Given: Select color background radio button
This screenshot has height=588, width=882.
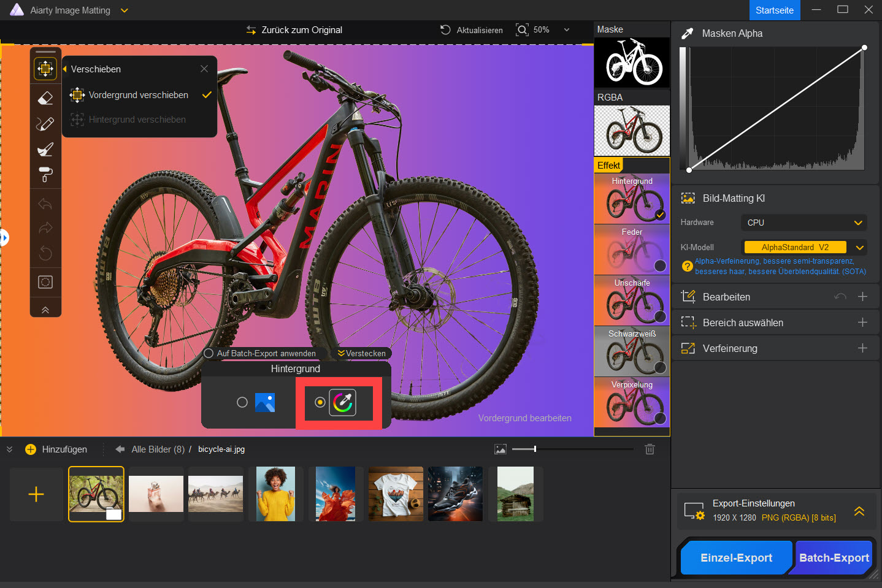Looking at the screenshot, I should pyautogui.click(x=320, y=402).
